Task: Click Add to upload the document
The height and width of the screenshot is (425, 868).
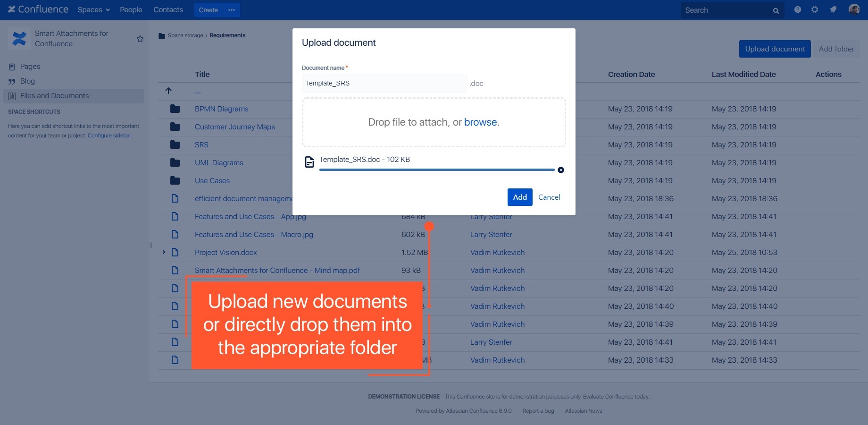Action: pyautogui.click(x=519, y=197)
